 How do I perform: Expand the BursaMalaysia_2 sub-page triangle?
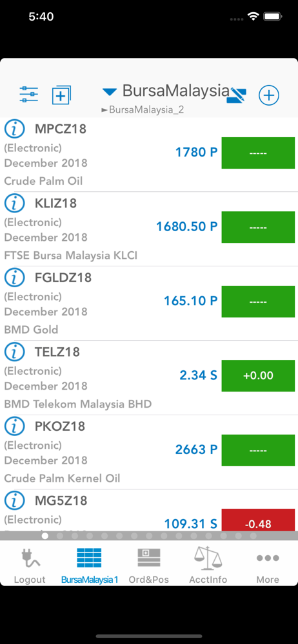click(104, 110)
